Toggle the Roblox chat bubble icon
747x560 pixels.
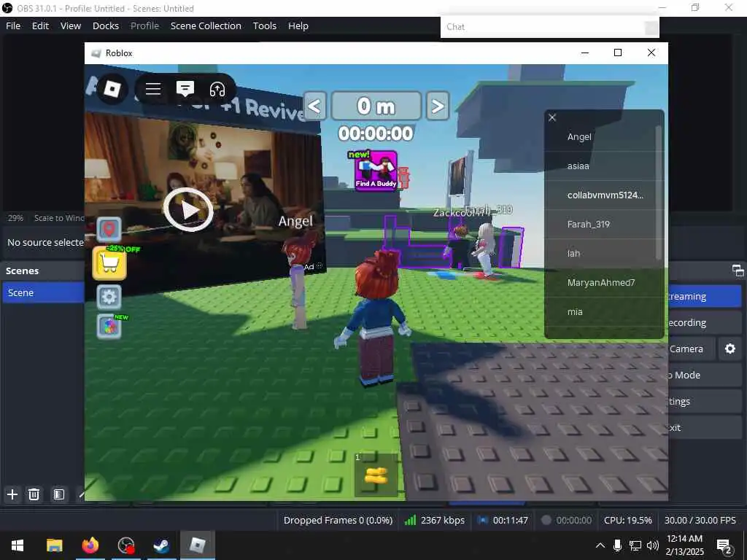point(185,88)
